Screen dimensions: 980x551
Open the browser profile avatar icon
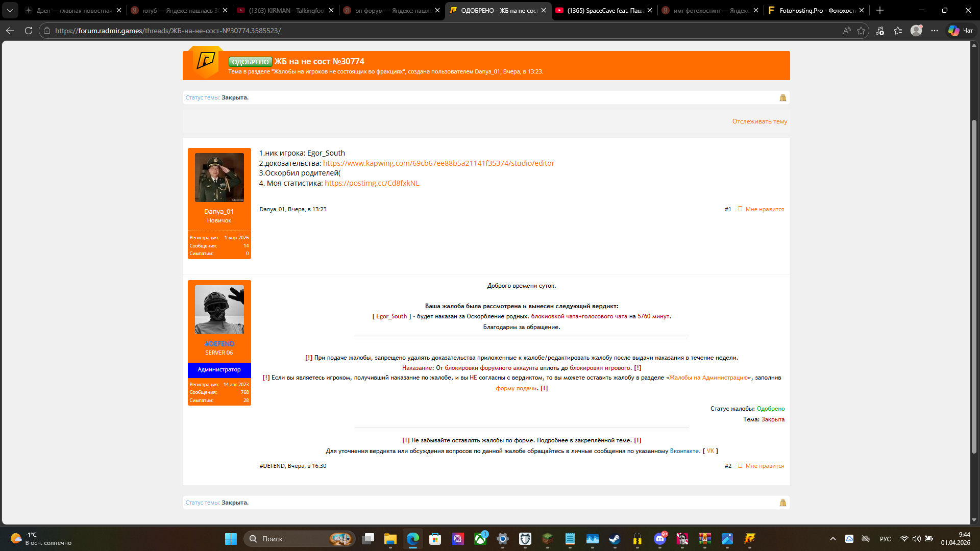(916, 31)
